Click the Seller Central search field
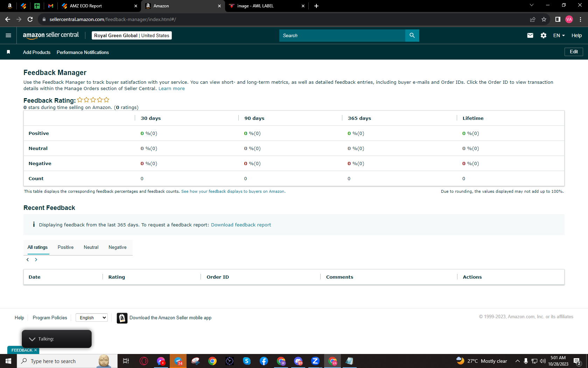The image size is (588, 368). point(342,35)
